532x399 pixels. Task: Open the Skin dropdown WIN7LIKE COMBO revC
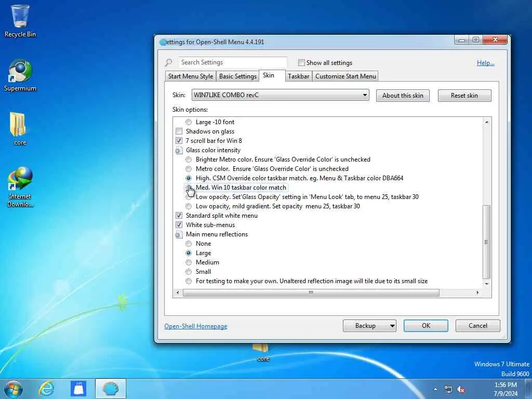(280, 95)
